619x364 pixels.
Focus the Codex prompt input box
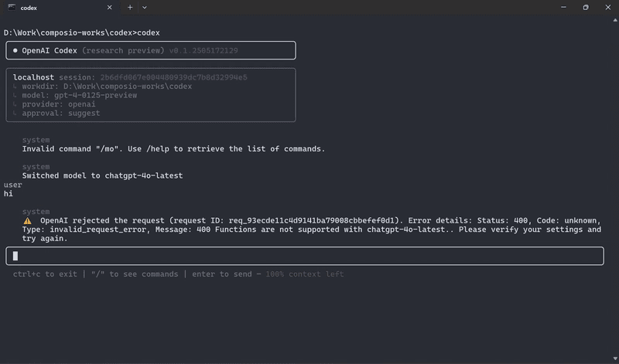305,256
